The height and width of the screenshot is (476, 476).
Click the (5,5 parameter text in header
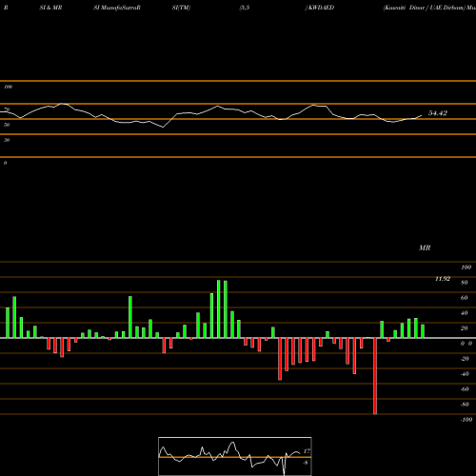point(245,8)
